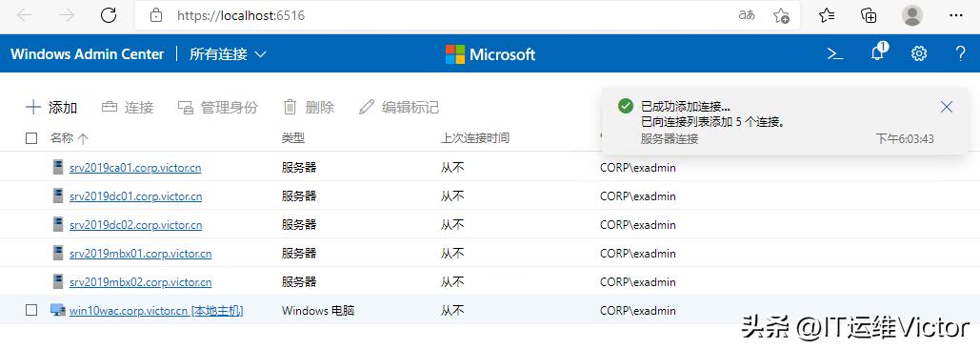Reload the page with the browser refresh icon
The image size is (980, 350).
(x=109, y=15)
